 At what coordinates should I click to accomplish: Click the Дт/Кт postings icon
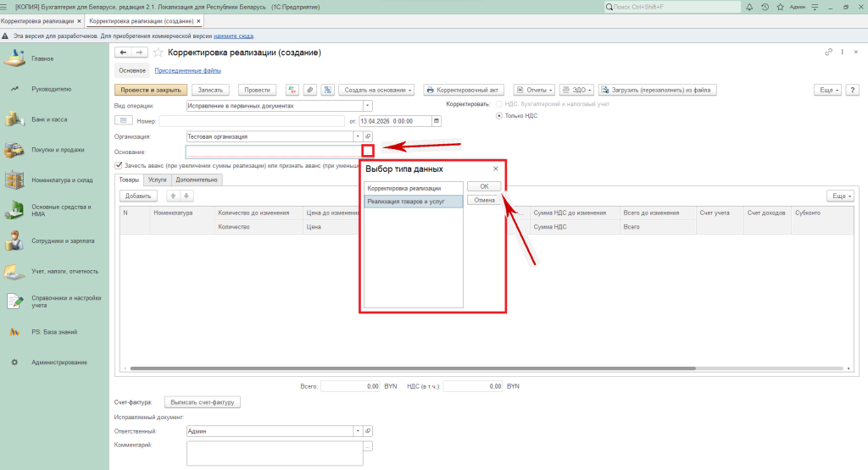pyautogui.click(x=292, y=90)
